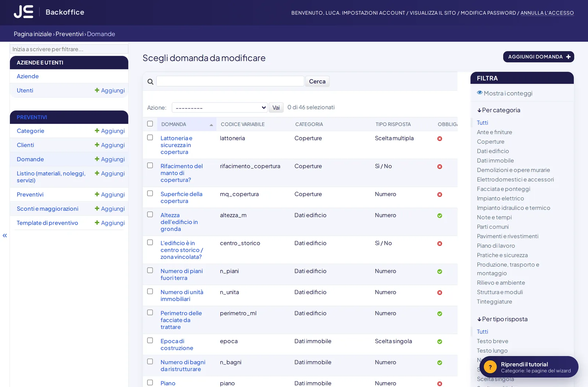Click the plus icon in Preventivi sidebar row
The image size is (588, 387).
click(x=97, y=194)
